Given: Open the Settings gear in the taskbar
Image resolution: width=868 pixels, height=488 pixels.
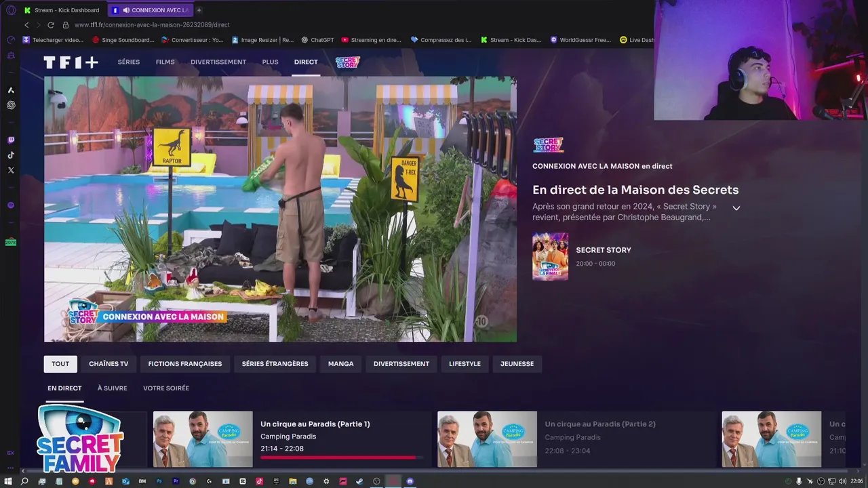Looking at the screenshot, I should click(x=326, y=481).
